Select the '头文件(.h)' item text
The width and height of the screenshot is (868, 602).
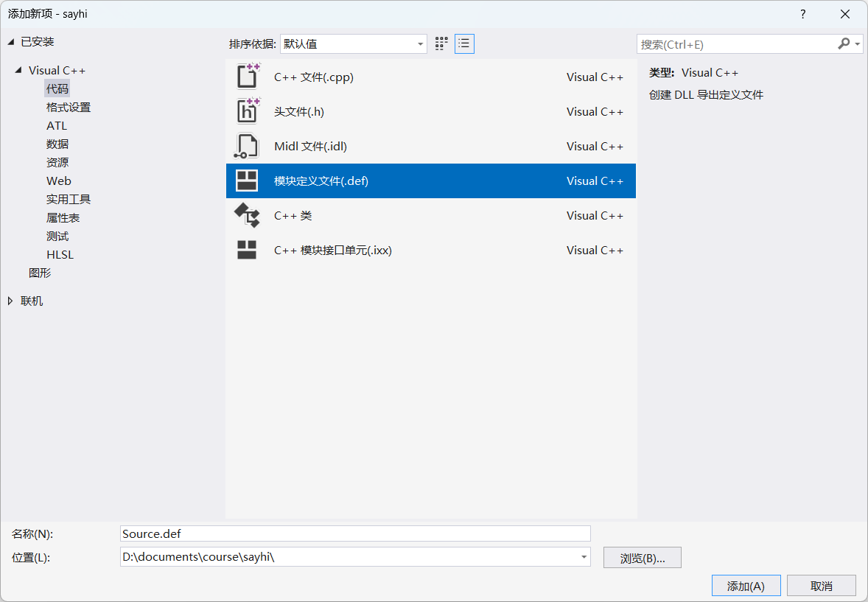[299, 112]
